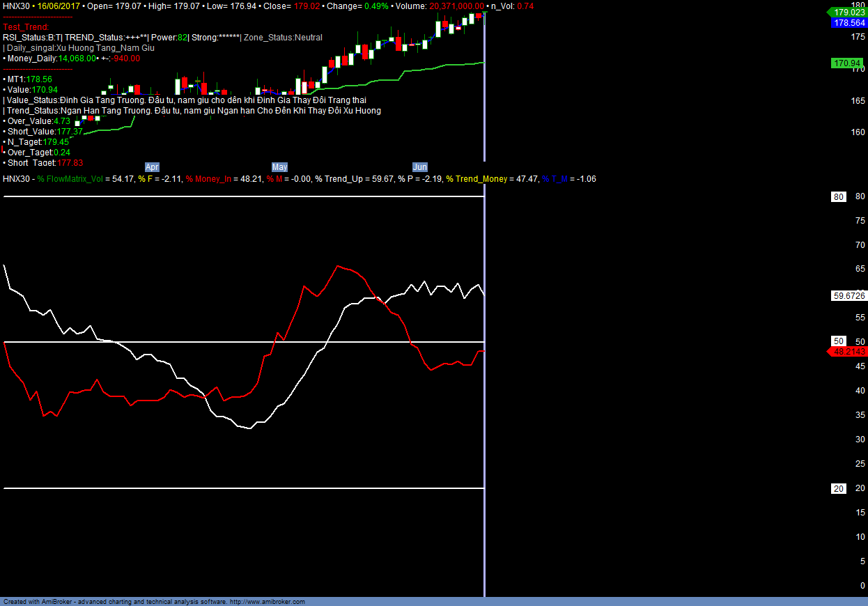This screenshot has height=606, width=868.
Task: Click the vertical selector line in the lower pane
Action: [484, 418]
